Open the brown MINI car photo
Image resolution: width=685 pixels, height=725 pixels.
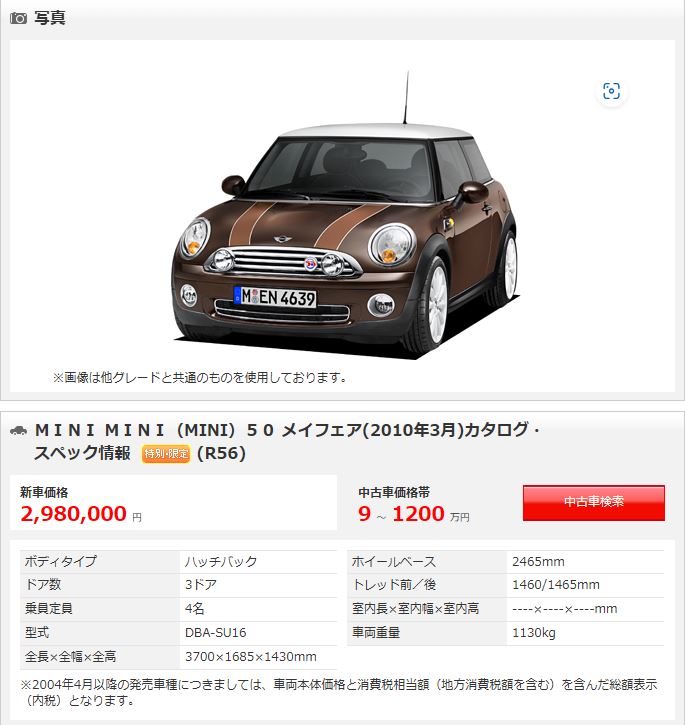(345, 215)
